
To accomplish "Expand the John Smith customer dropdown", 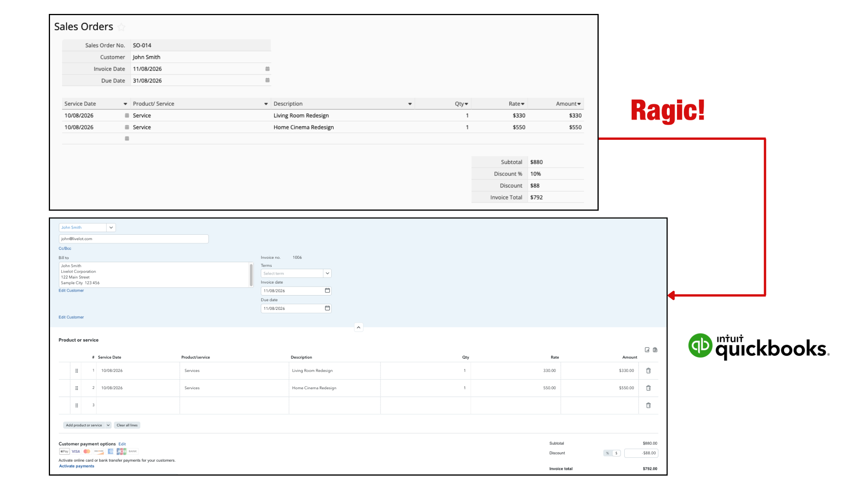I will 111,227.
